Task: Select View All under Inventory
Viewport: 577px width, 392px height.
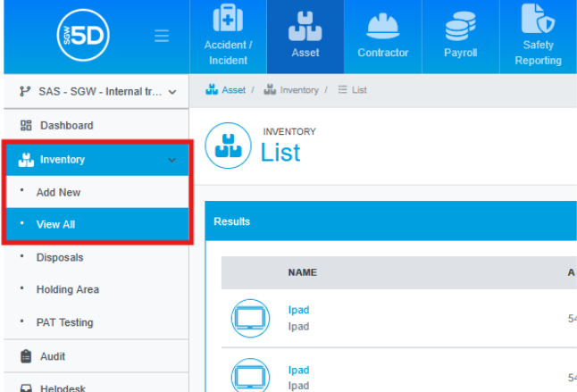Action: point(55,225)
